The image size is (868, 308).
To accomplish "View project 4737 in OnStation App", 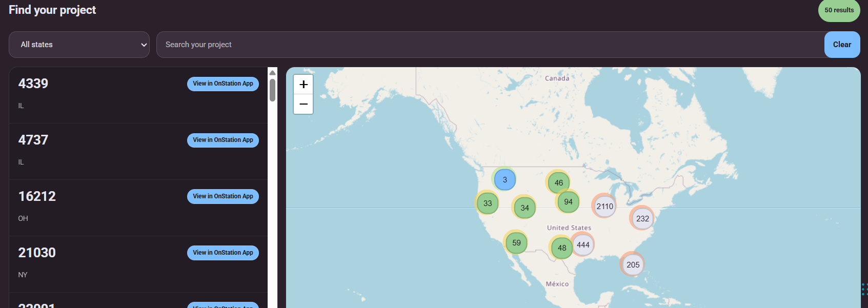I will coord(223,140).
